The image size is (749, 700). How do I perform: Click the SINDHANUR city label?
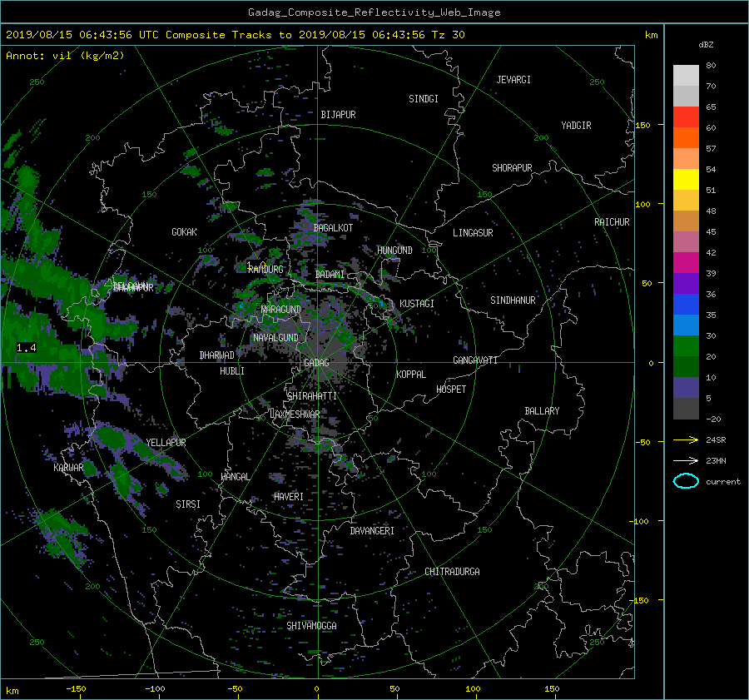click(513, 300)
